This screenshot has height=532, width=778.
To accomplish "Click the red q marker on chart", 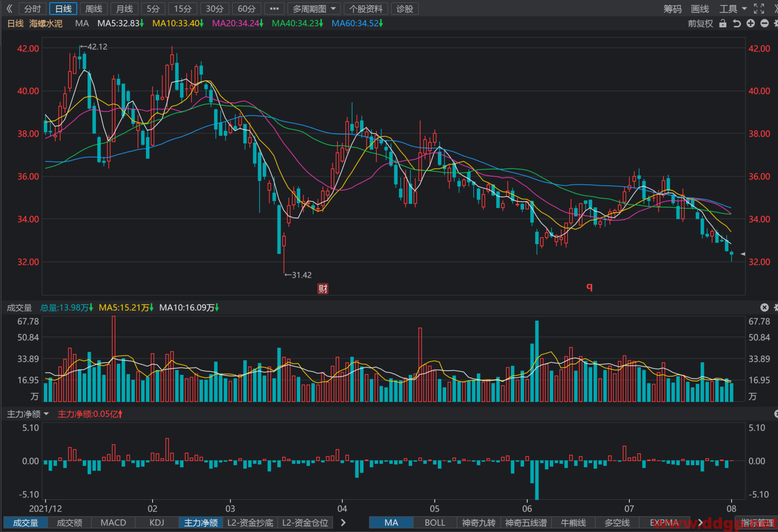I will point(589,286).
